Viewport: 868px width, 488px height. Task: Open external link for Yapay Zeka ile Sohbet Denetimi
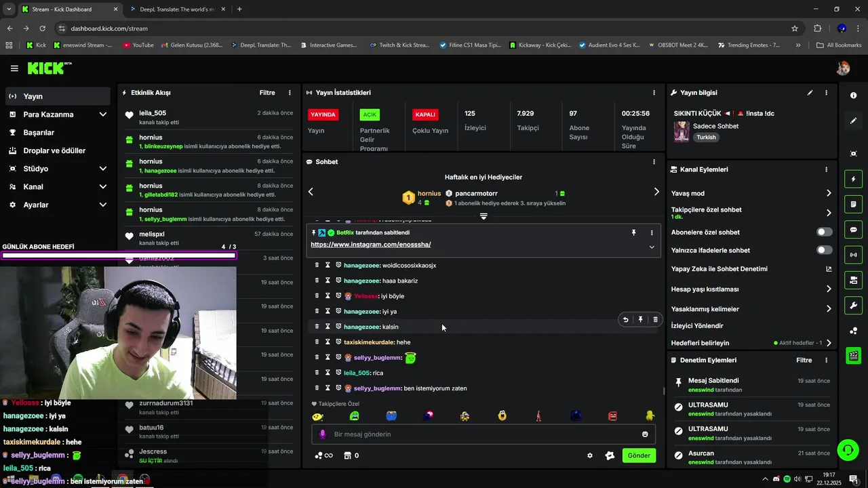click(829, 269)
